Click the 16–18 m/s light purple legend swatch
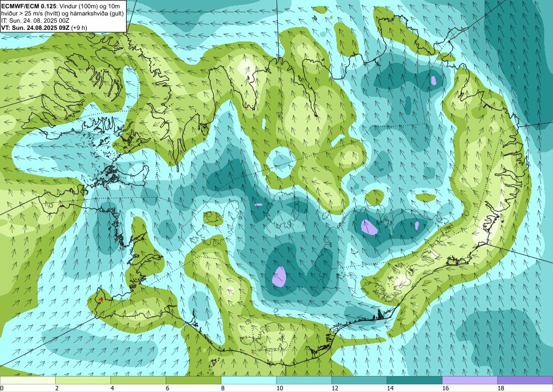The width and height of the screenshot is (553, 392). (x=469, y=380)
